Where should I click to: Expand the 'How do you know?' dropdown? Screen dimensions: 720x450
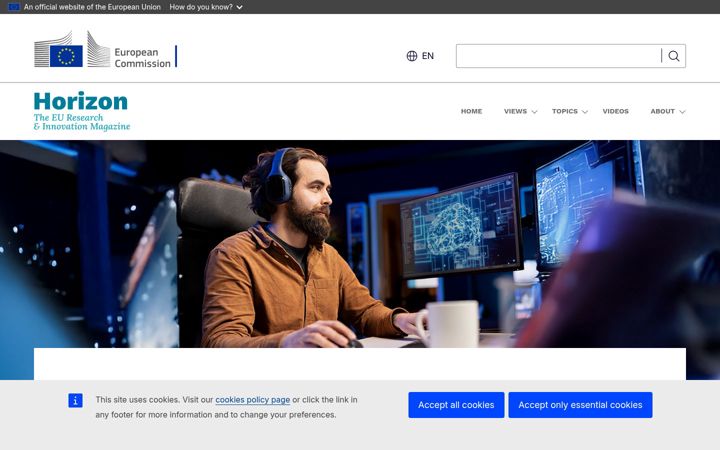click(206, 7)
